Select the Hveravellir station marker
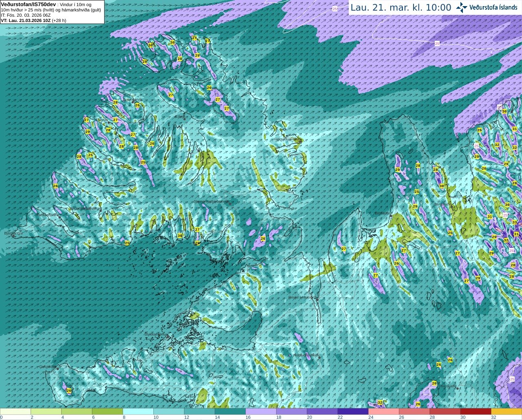Screen dimensions: 522x420 [458, 389]
